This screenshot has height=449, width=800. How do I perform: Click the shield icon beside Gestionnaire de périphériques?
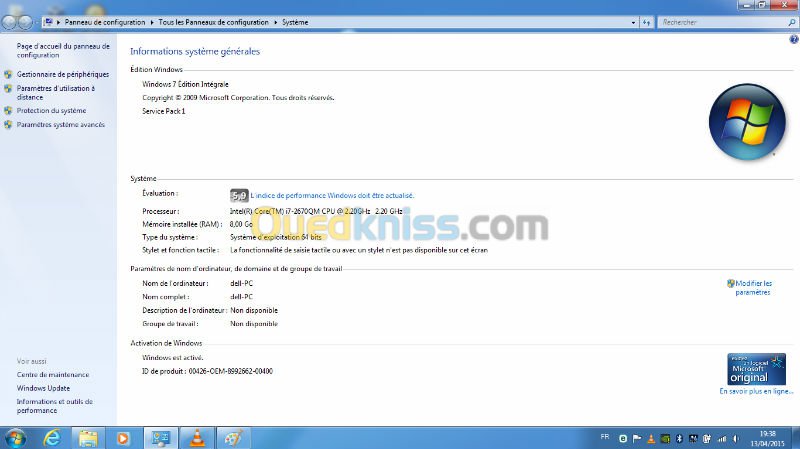pyautogui.click(x=8, y=74)
